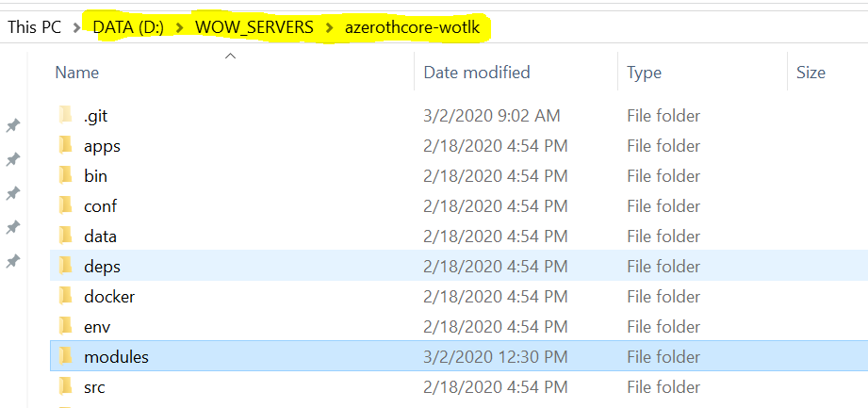Click the apps folder icon
This screenshot has height=408, width=868.
tap(65, 146)
